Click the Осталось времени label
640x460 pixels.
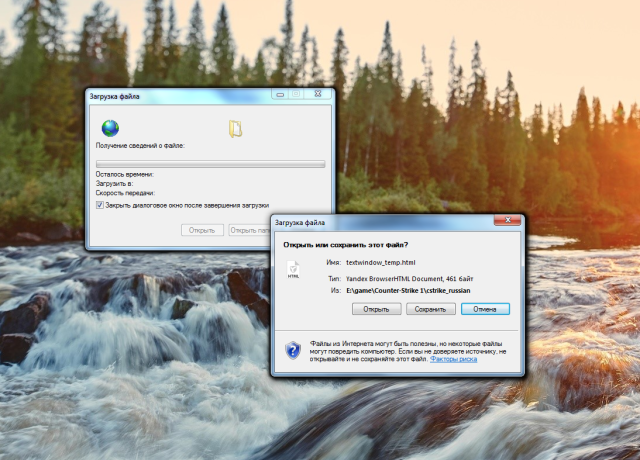(x=124, y=174)
